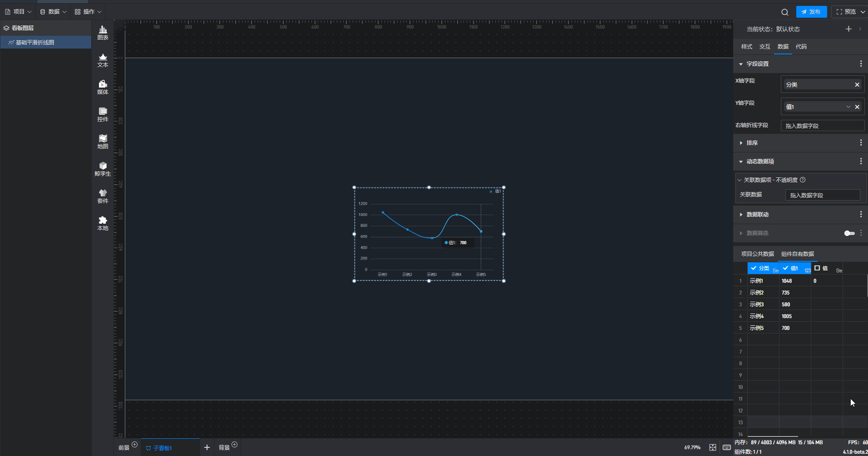Image resolution: width=868 pixels, height=456 pixels.
Task: Select the smooth line chart on canvas
Action: [429, 234]
